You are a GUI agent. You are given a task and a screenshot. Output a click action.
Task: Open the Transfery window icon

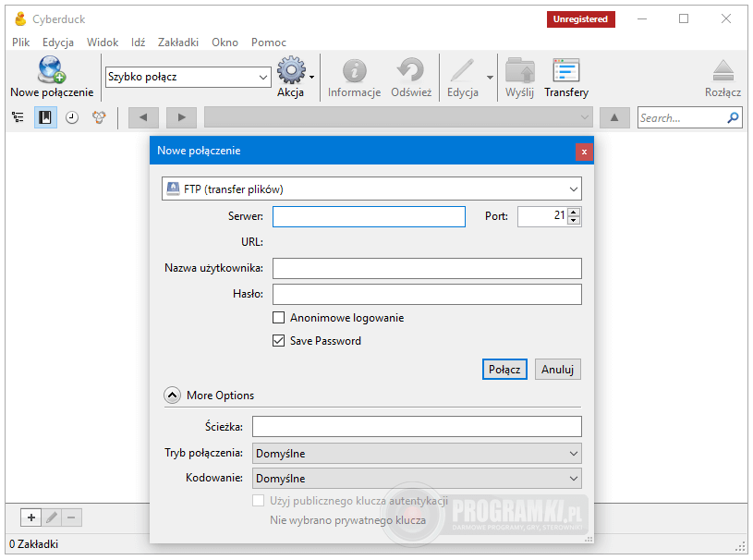click(x=566, y=70)
